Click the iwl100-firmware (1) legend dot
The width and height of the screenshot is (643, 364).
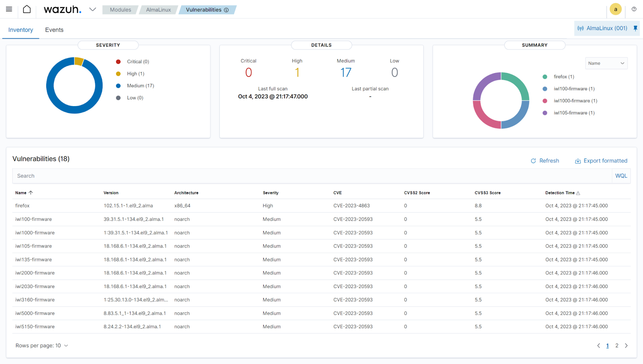coord(545,89)
